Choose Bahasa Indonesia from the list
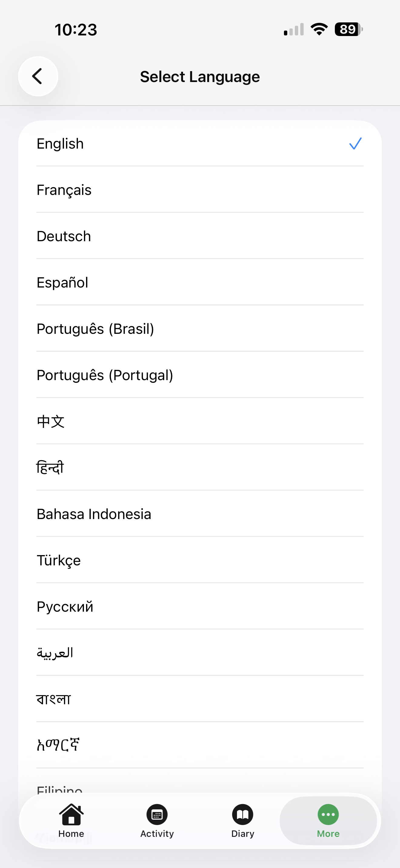The width and height of the screenshot is (400, 868). click(x=94, y=514)
